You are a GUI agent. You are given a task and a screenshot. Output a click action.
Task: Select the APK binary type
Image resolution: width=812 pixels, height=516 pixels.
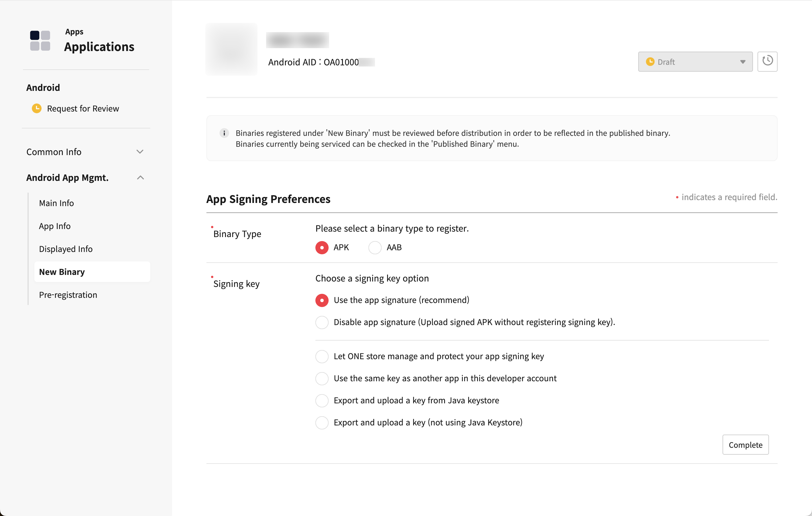pos(322,248)
